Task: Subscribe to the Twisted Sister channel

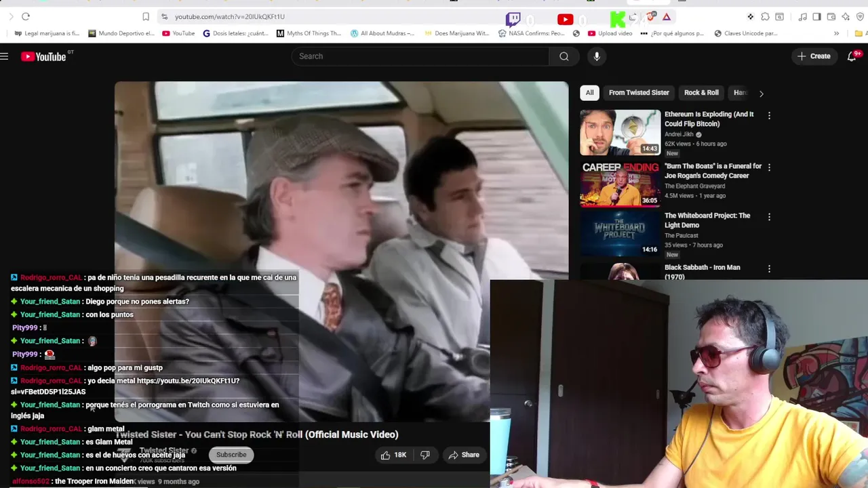Action: [231, 455]
